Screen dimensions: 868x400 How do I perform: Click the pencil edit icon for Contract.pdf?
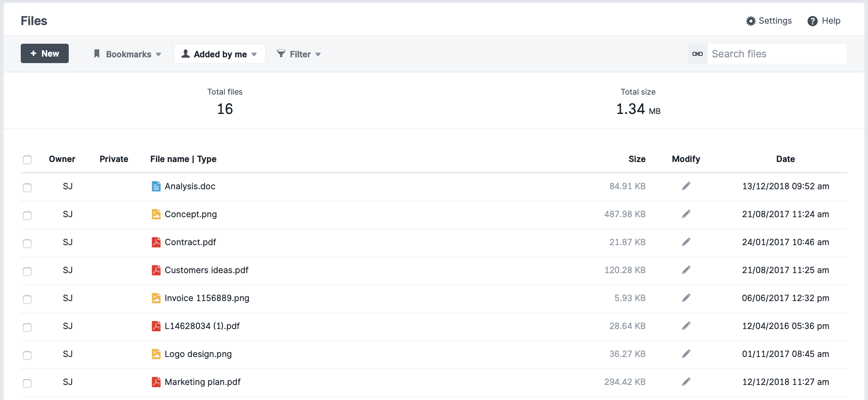(x=686, y=242)
